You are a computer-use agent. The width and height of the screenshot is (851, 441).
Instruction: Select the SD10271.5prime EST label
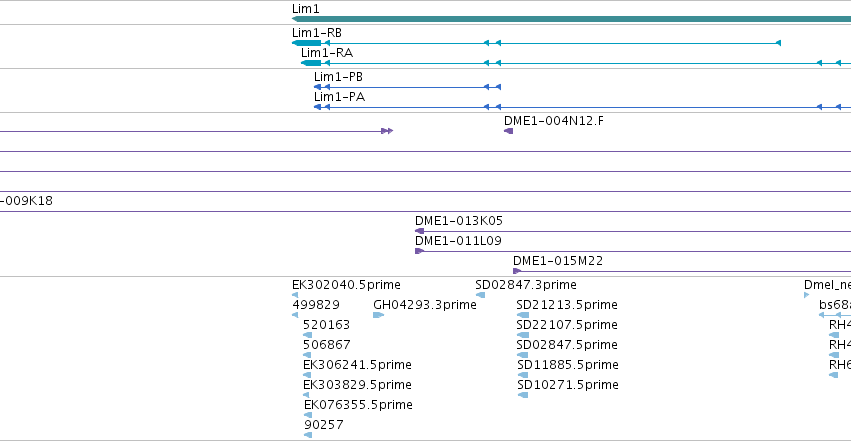pos(568,385)
